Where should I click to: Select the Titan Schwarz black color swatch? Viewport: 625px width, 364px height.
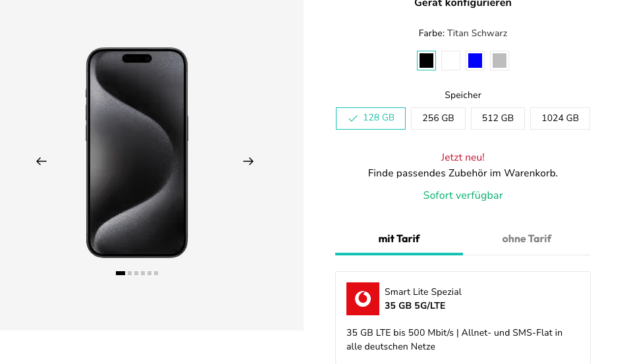[426, 61]
